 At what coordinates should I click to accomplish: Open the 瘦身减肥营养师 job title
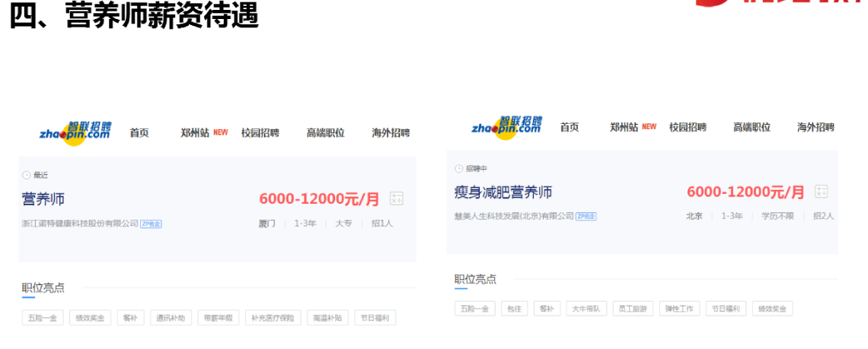[x=503, y=192]
